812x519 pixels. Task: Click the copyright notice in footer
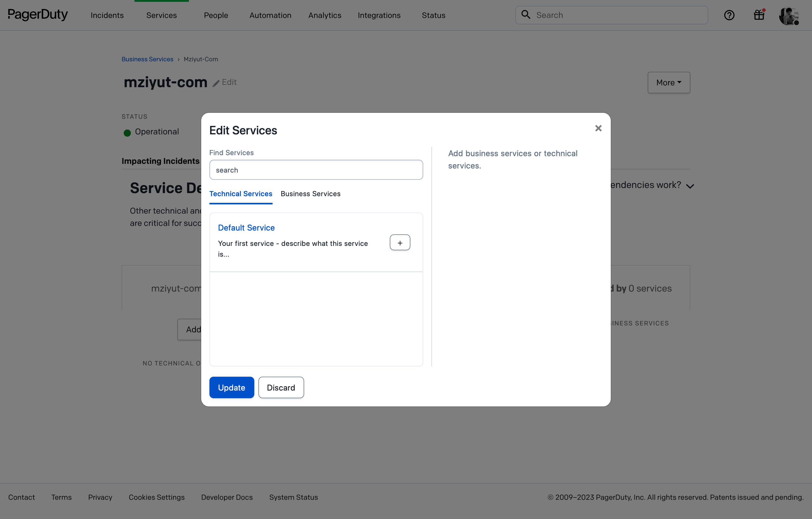coord(675,497)
